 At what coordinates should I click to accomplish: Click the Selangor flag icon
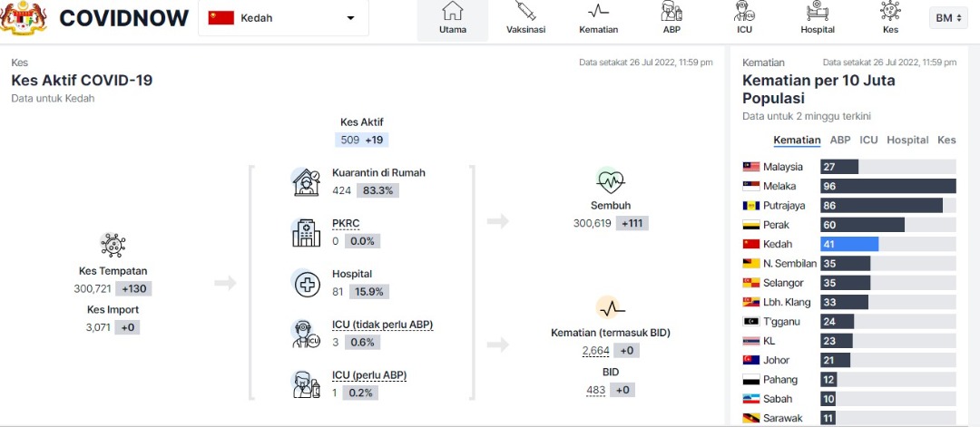[x=750, y=283]
